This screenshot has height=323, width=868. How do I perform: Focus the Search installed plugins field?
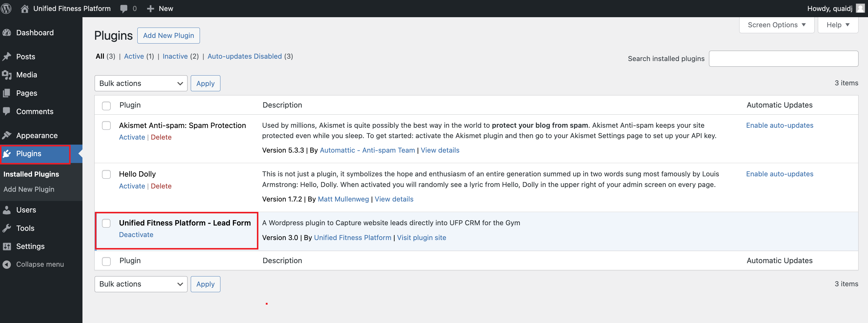(x=783, y=59)
